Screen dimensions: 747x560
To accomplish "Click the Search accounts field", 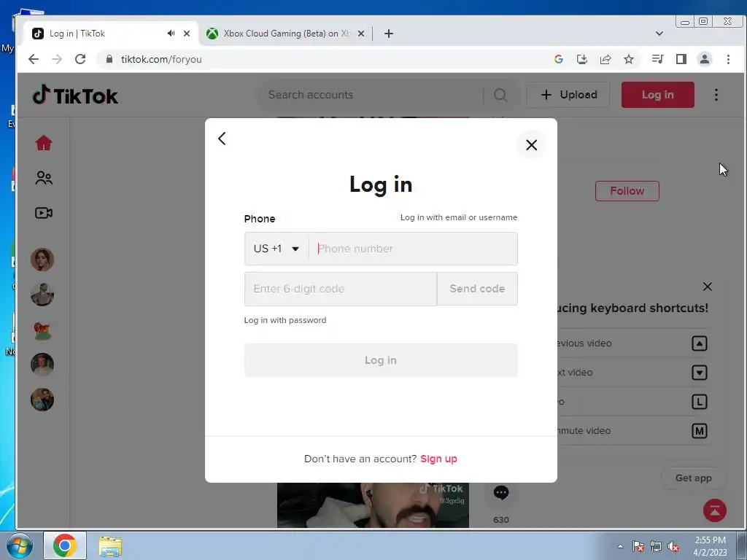I will click(x=371, y=95).
